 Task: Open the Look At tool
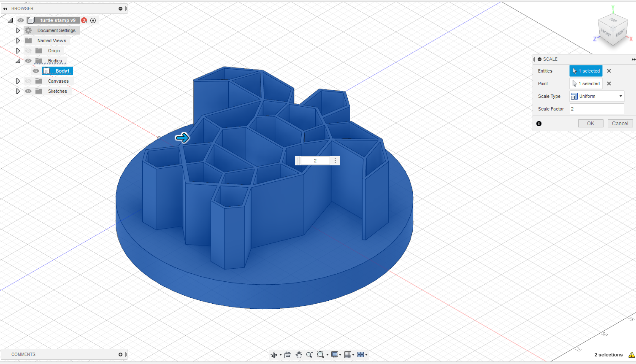pos(288,355)
